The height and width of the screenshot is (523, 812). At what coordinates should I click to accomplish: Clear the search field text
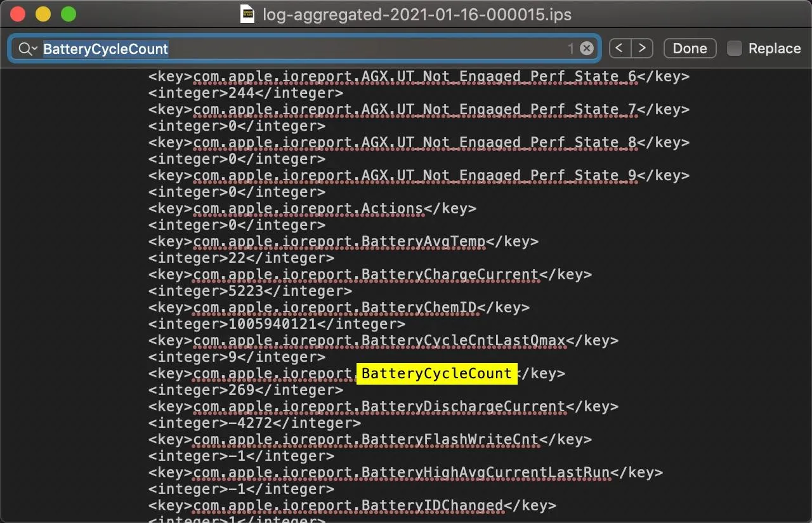point(587,49)
